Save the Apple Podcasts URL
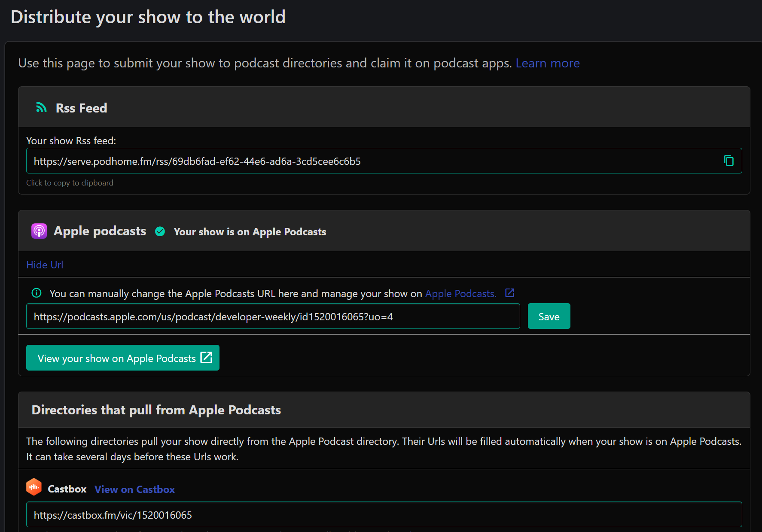The width and height of the screenshot is (762, 532). click(549, 316)
